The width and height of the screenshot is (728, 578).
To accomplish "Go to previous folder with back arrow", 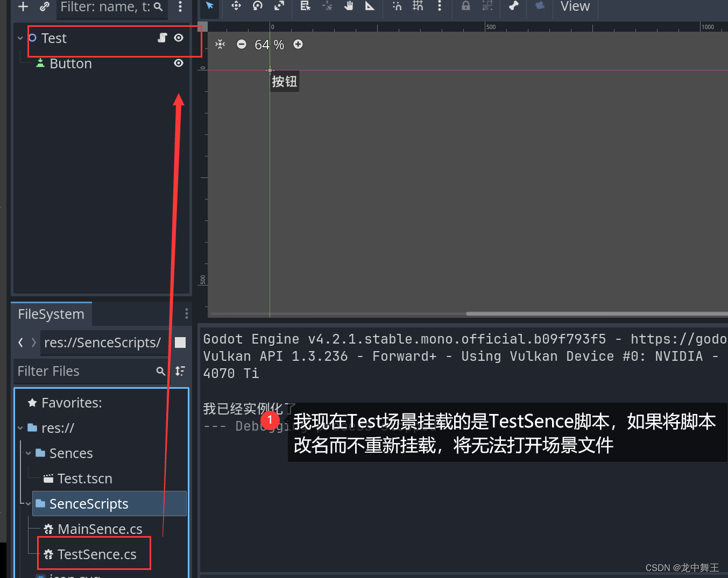I will tap(20, 342).
